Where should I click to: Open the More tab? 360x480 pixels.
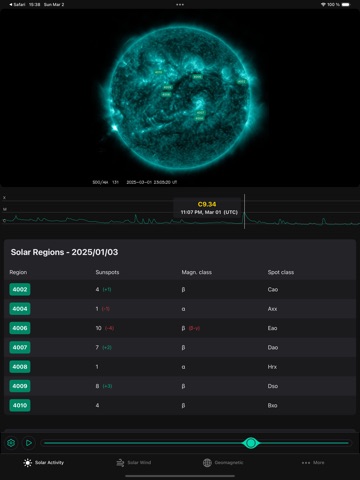tap(313, 463)
